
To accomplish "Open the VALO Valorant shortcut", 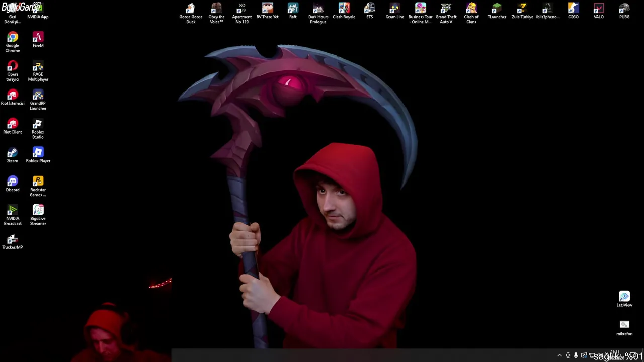I will click(x=599, y=11).
